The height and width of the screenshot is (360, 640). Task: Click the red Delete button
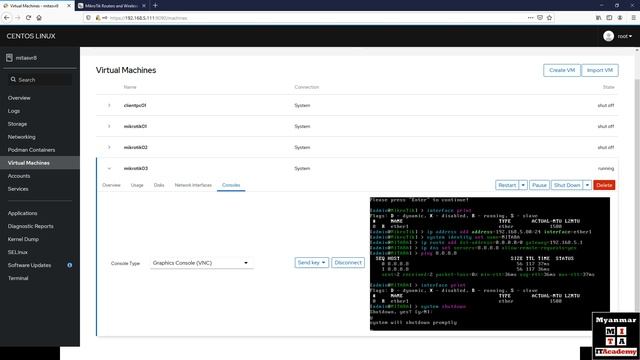click(x=604, y=185)
